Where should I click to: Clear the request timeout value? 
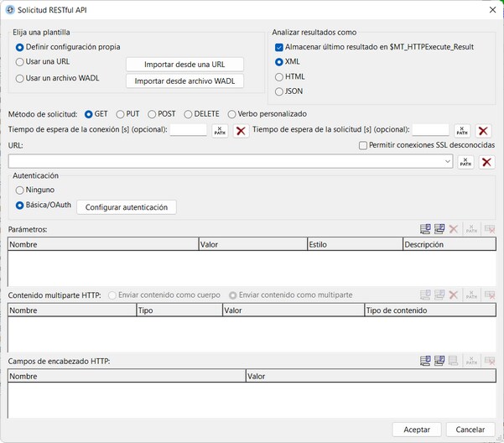coord(483,130)
